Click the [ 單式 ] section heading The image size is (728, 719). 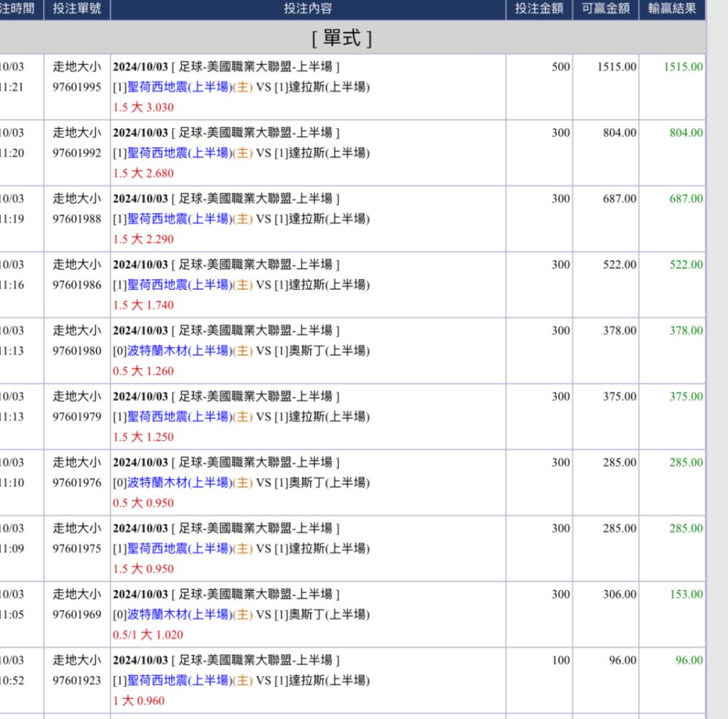point(342,38)
